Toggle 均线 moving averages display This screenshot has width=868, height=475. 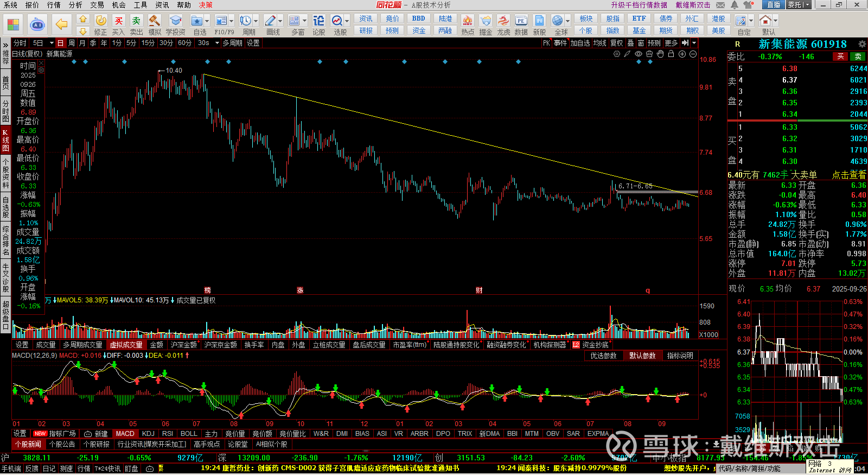tap(599, 43)
